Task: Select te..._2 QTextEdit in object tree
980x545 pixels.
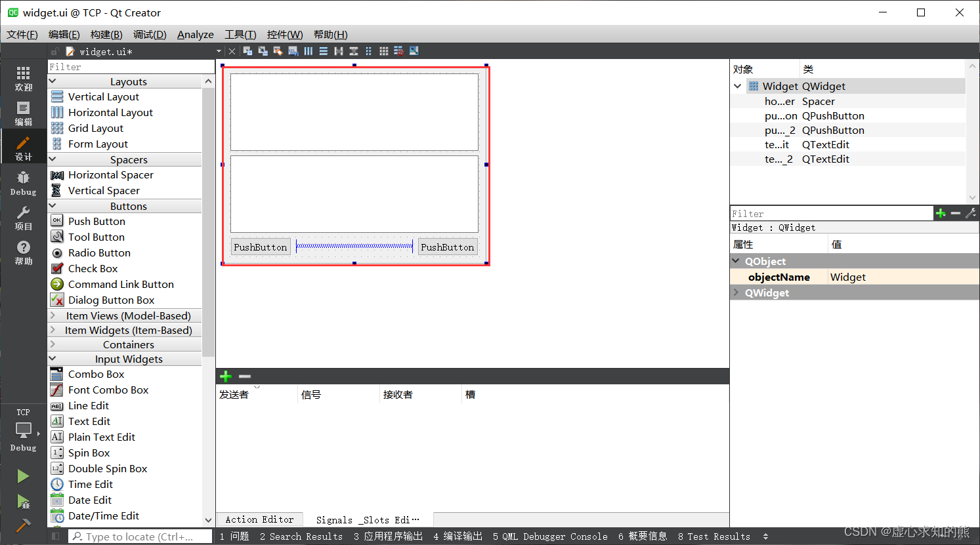Action: pos(847,159)
